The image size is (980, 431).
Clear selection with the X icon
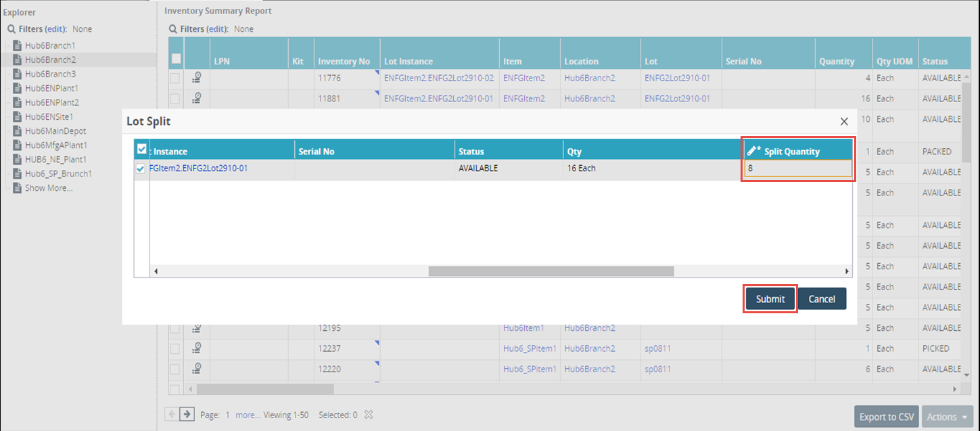369,415
